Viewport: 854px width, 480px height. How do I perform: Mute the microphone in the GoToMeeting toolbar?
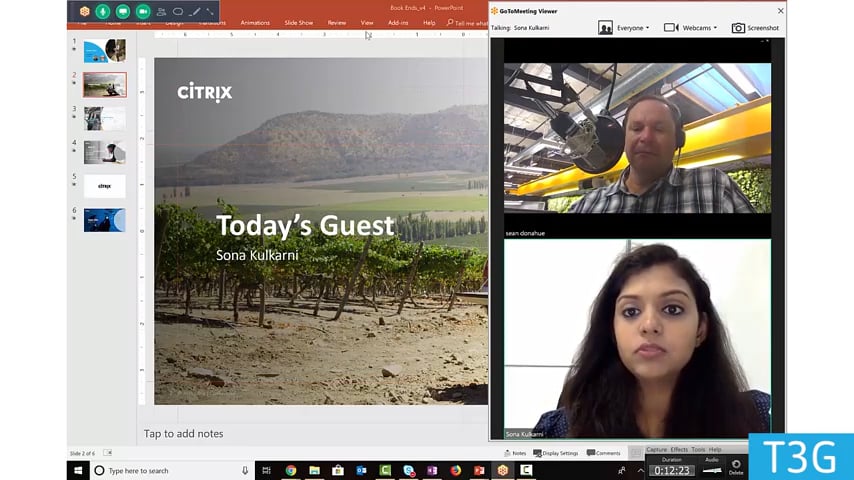tap(102, 11)
